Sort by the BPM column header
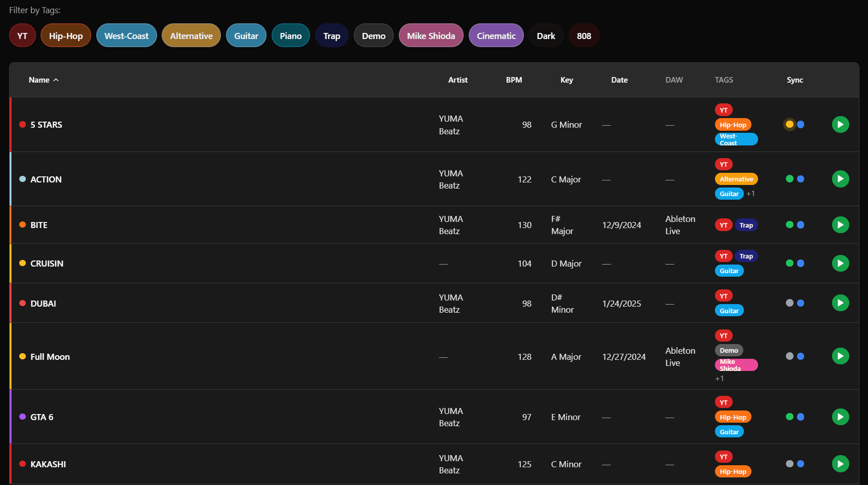The image size is (868, 485). coord(514,80)
